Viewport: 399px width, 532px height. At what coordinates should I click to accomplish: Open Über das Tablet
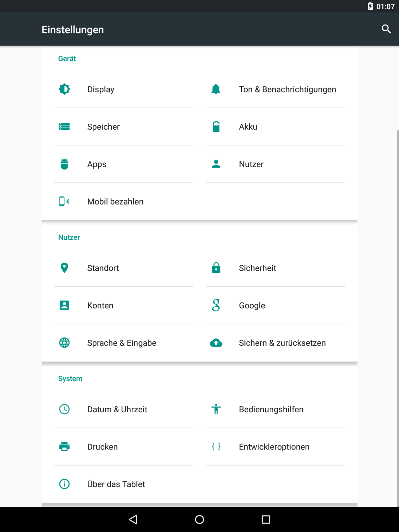coord(116,484)
